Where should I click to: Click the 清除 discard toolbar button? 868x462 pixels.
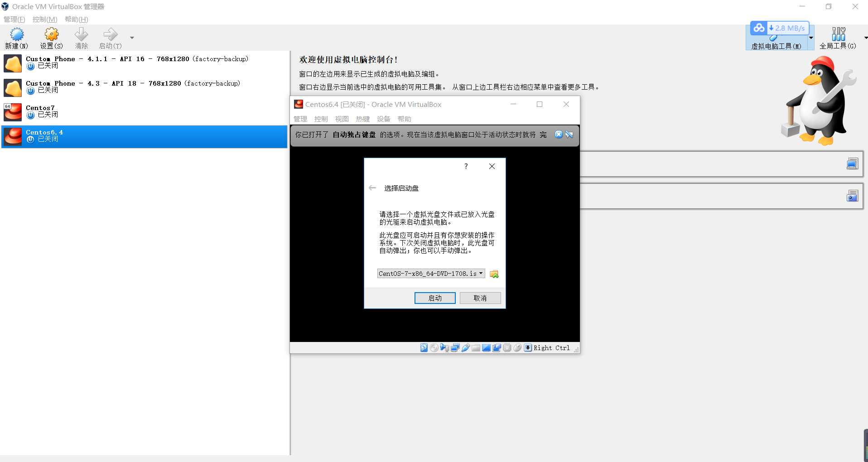pyautogui.click(x=82, y=38)
